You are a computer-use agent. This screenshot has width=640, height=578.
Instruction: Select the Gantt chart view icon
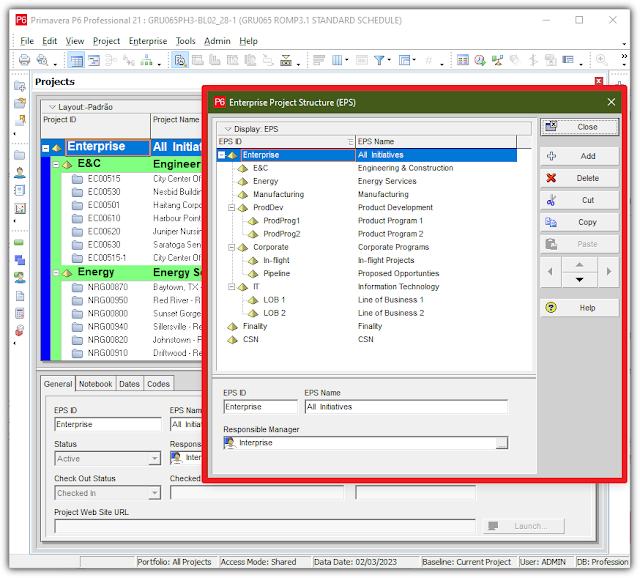click(94, 60)
